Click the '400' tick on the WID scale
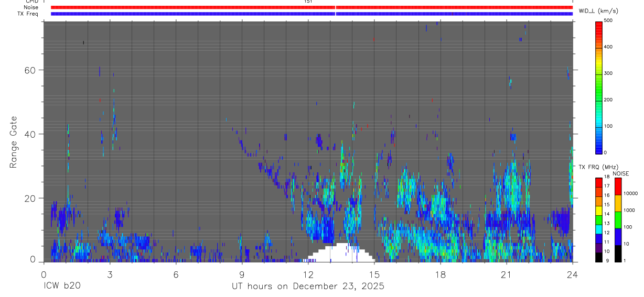This screenshot has height=297, width=644. (x=608, y=47)
